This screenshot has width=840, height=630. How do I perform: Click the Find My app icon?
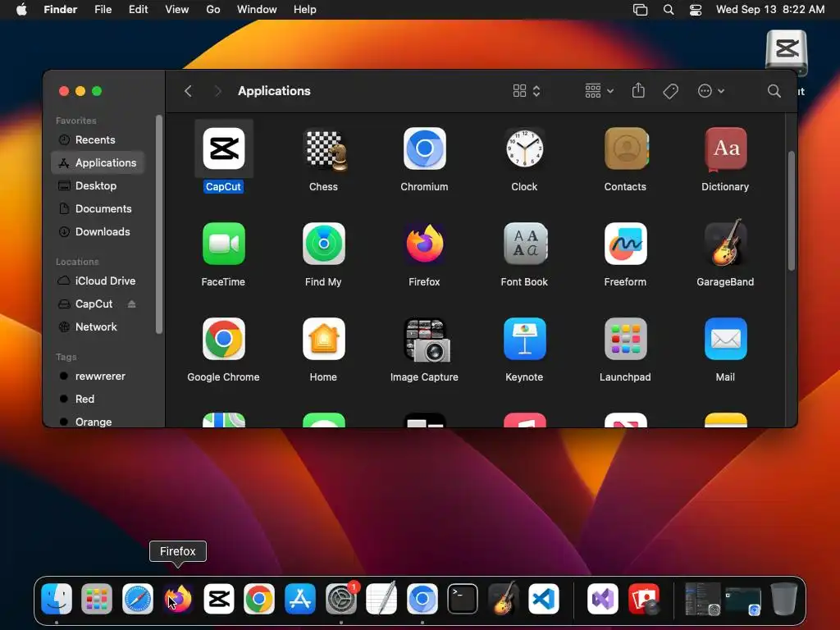coord(323,244)
